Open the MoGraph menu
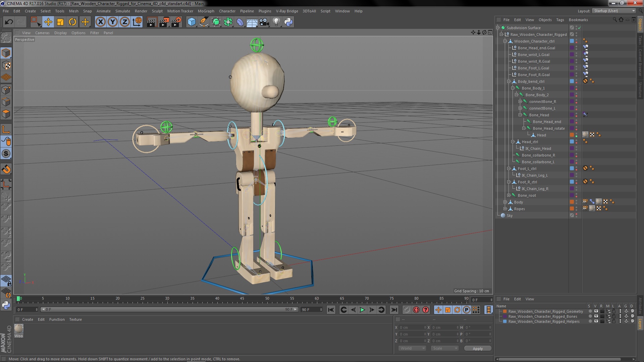The image size is (644, 362). click(206, 11)
